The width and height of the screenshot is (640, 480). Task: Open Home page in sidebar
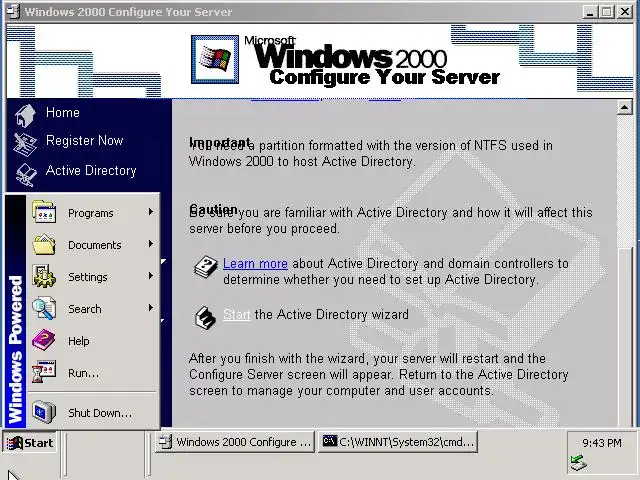click(62, 112)
